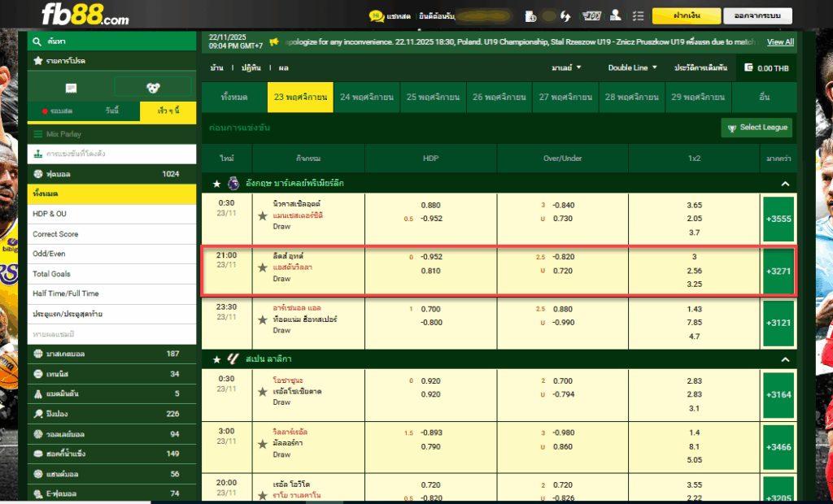Screen dimensions: 833x504
Task: Open the Correct Score market menu
Action: coord(111,234)
